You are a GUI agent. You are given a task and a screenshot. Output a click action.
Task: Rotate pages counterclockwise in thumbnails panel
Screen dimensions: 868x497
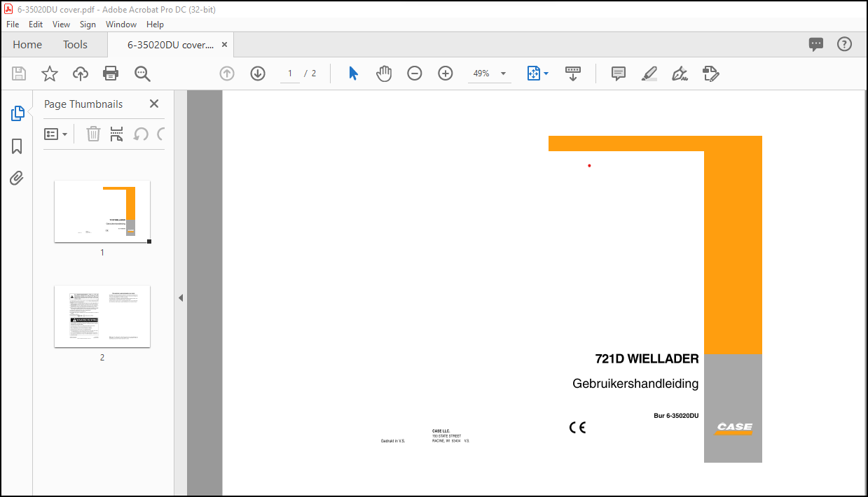coord(141,134)
